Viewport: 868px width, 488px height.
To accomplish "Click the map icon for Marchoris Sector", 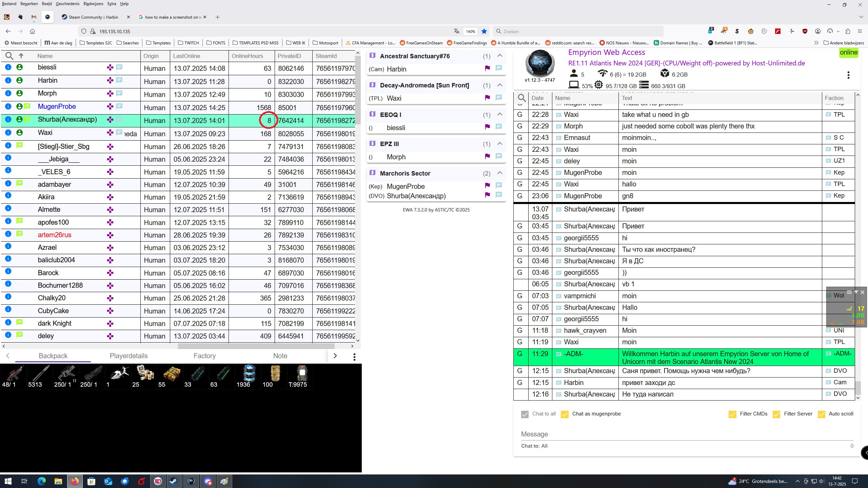I will [x=372, y=173].
